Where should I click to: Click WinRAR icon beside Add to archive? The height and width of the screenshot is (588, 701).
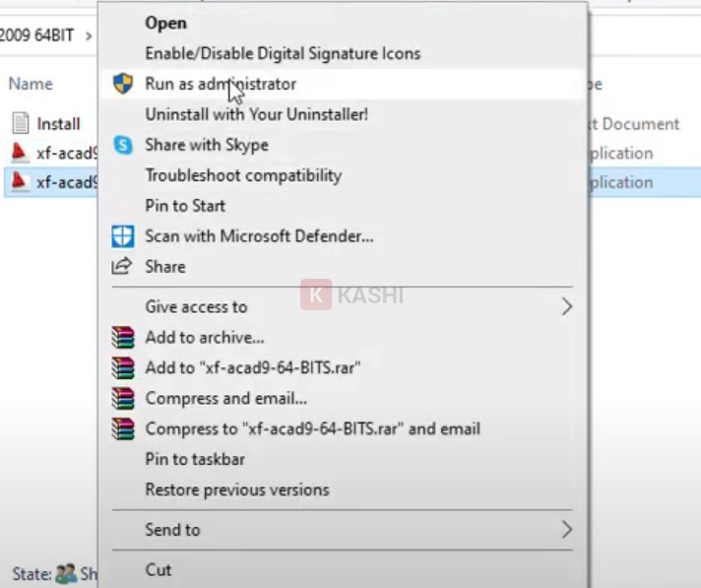[123, 337]
